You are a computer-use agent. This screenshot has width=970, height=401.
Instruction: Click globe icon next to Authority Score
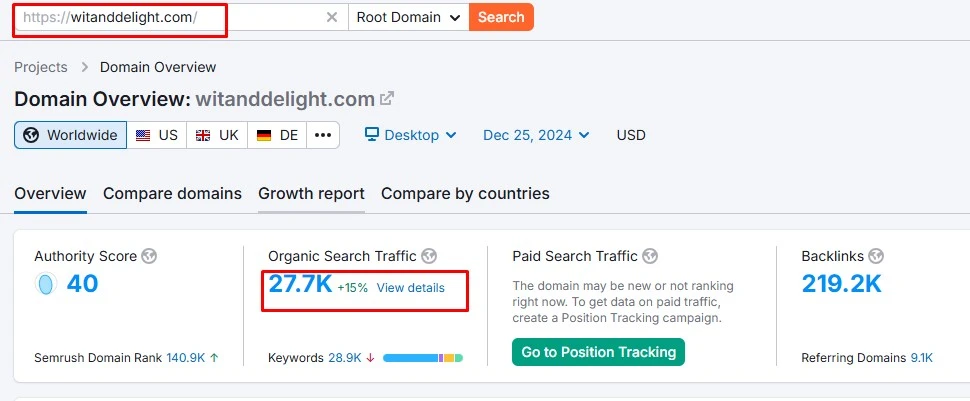[x=149, y=256]
